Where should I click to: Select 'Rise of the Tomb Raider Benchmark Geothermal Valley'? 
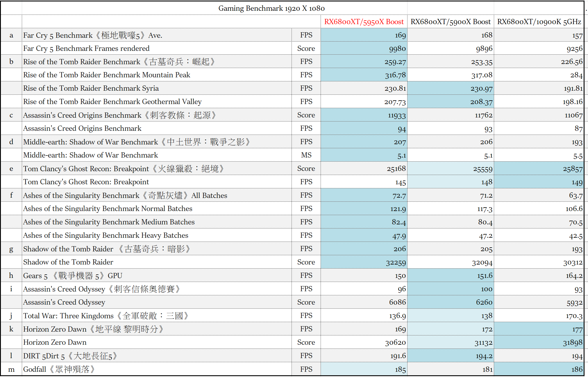tap(112, 101)
